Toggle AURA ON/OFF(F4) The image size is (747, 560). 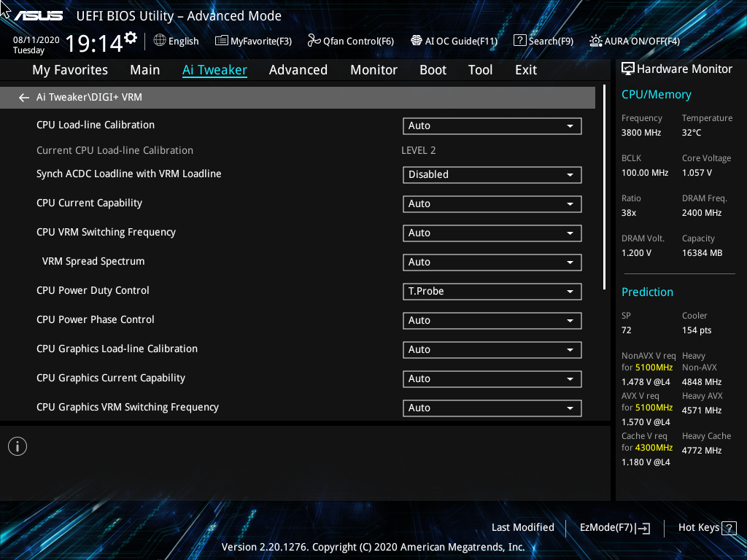(x=635, y=41)
